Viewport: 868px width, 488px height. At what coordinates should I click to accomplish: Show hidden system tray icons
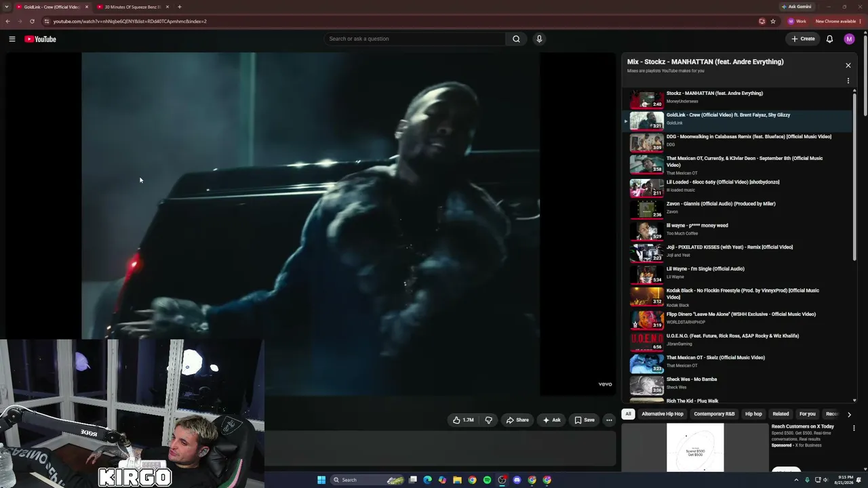tap(796, 480)
